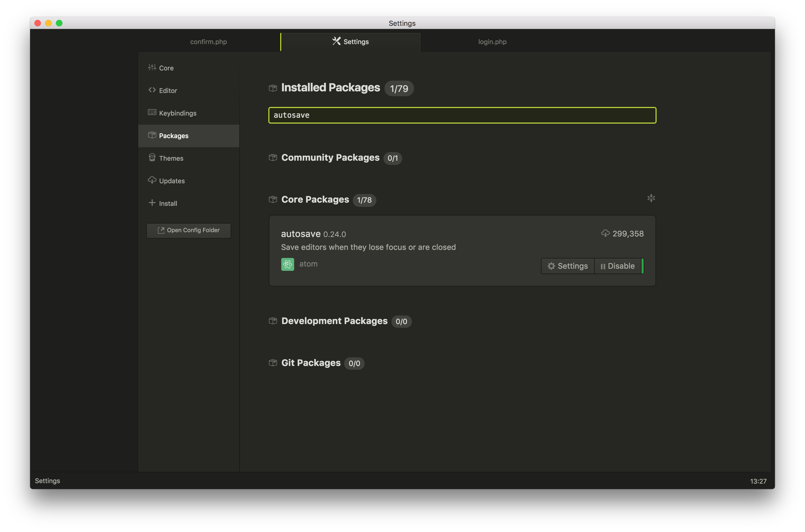
Task: Switch to the login.php tab
Action: [492, 41]
